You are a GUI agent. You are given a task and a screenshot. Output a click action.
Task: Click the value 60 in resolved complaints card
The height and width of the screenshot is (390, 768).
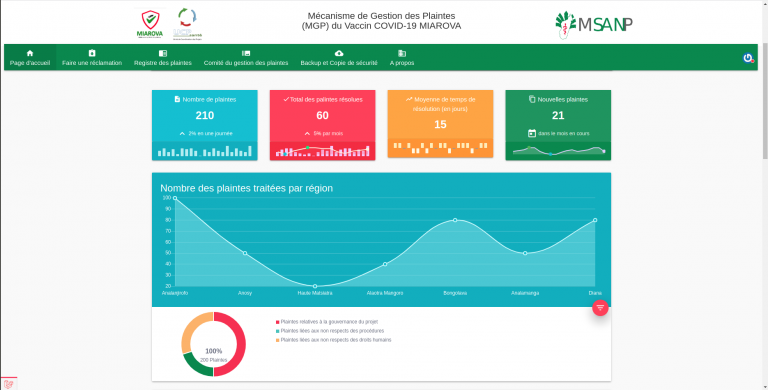tap(322, 116)
